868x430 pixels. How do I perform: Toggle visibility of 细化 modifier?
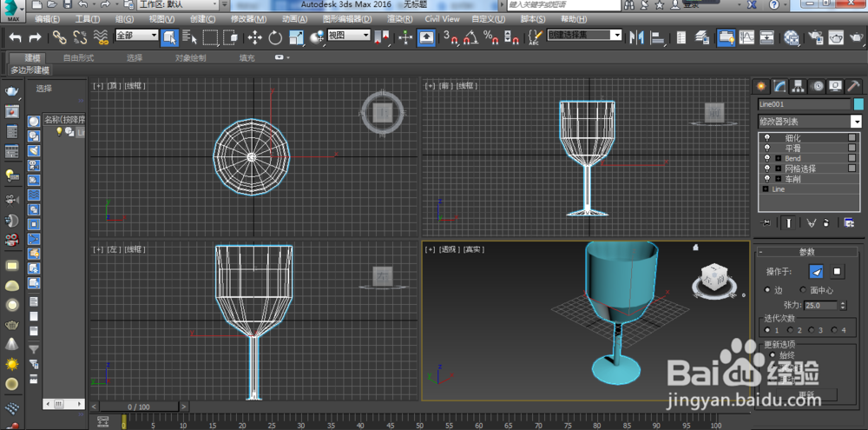pos(766,138)
